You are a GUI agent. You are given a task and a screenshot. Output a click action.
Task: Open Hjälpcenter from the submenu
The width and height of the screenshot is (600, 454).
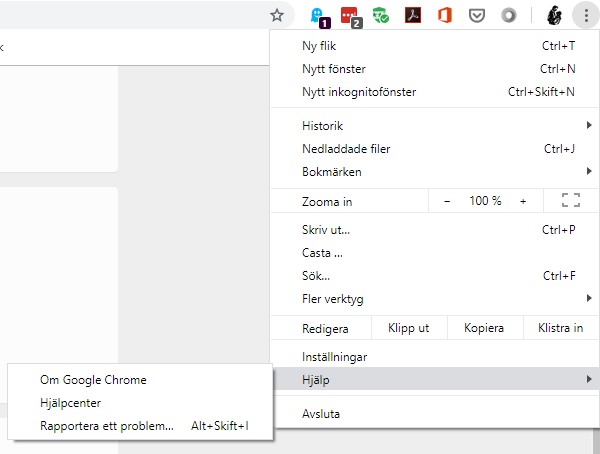140,403
